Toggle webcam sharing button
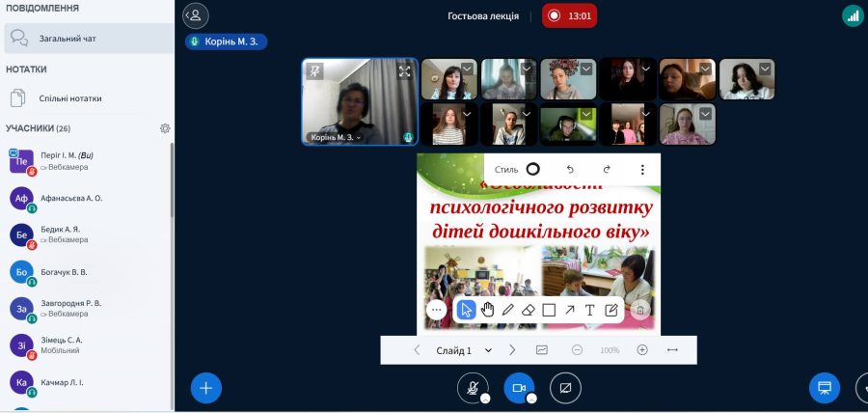This screenshot has height=413, width=868. [x=519, y=388]
